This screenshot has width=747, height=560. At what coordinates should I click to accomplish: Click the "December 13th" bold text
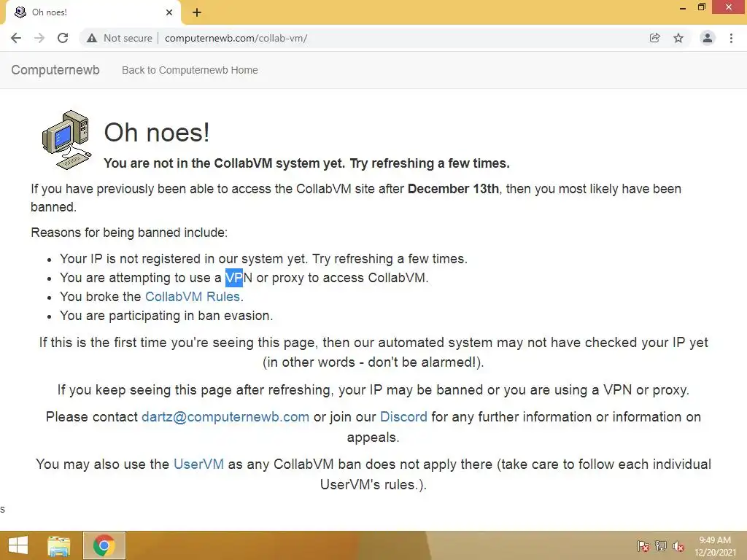(453, 189)
